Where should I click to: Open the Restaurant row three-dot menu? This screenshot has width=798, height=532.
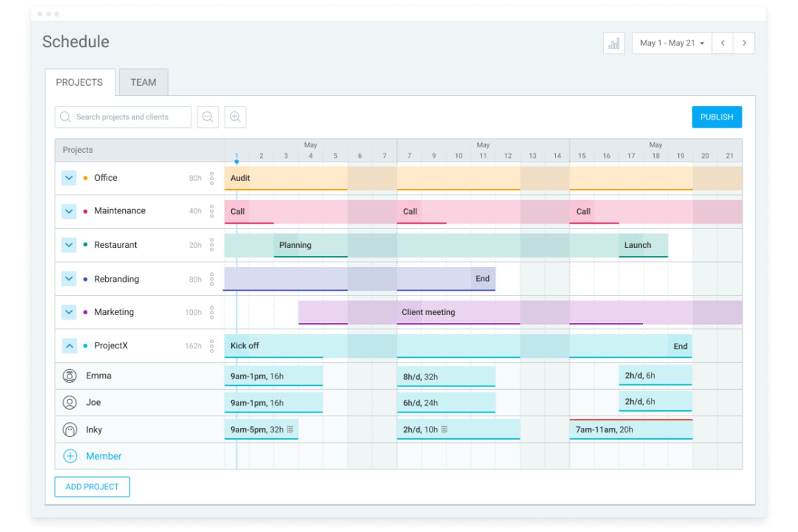pyautogui.click(x=212, y=245)
